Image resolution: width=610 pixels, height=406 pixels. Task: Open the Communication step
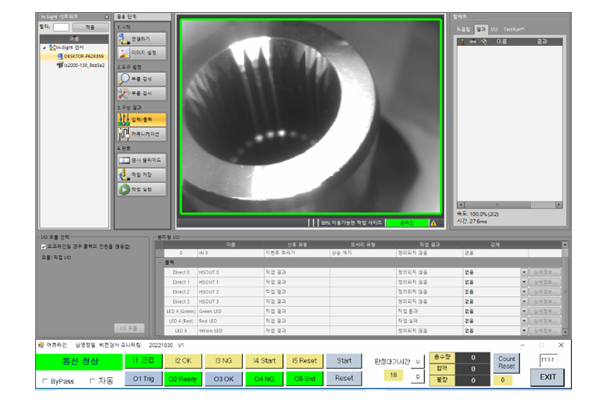(142, 134)
